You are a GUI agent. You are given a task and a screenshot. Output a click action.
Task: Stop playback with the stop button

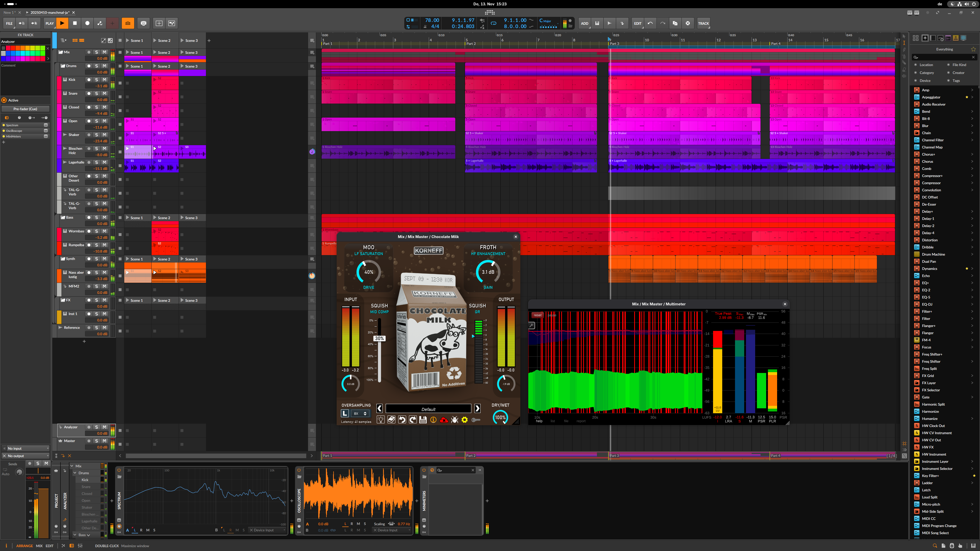coord(75,23)
